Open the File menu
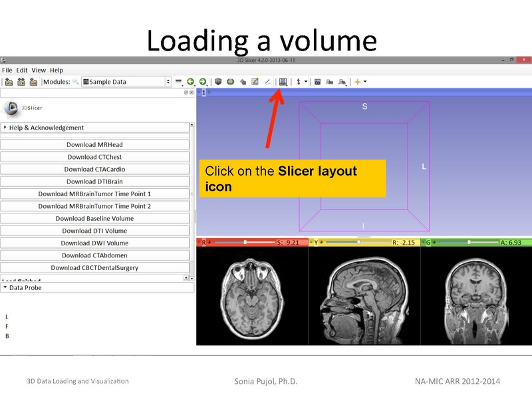This screenshot has height=399, width=532. [7, 70]
